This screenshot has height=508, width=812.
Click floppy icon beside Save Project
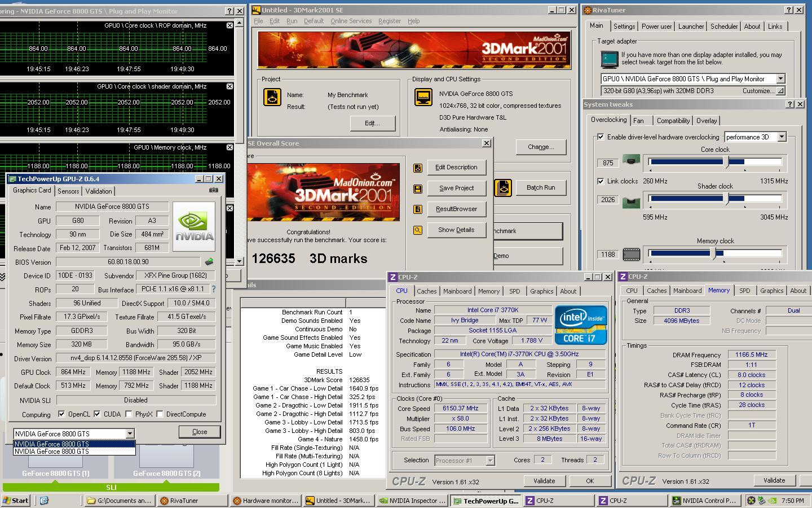click(x=418, y=189)
